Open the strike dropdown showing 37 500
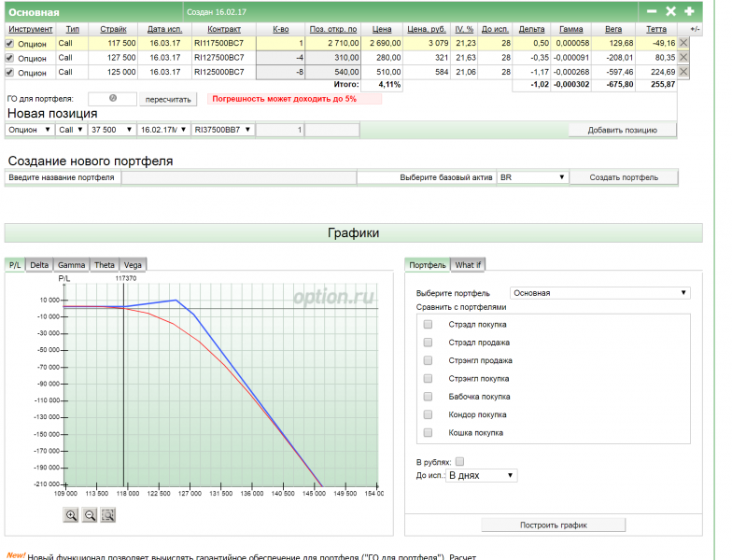Image resolution: width=732 pixels, height=560 pixels. click(x=112, y=130)
